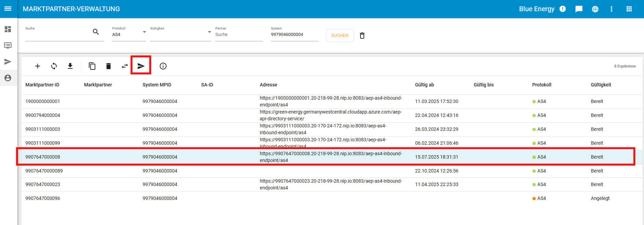Open the hamburger navigation menu
The image size is (644, 225).
[x=8, y=9]
